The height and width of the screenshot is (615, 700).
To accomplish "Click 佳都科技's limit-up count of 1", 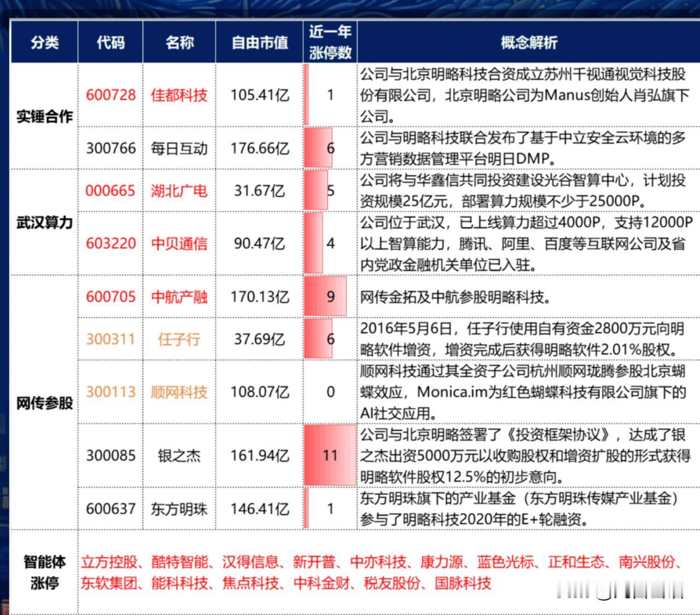I will [x=330, y=95].
